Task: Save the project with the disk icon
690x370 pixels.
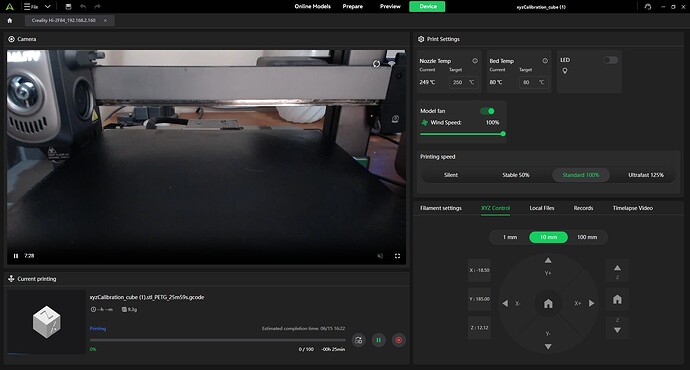Action: [x=68, y=7]
